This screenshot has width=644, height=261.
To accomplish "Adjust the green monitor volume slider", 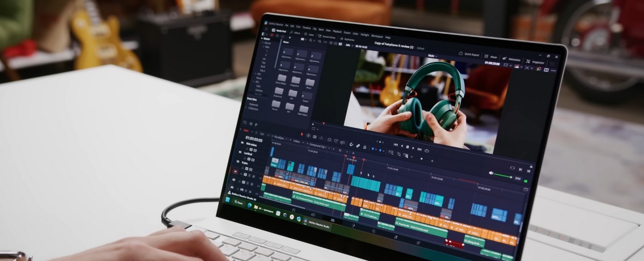I will pyautogui.click(x=502, y=176).
